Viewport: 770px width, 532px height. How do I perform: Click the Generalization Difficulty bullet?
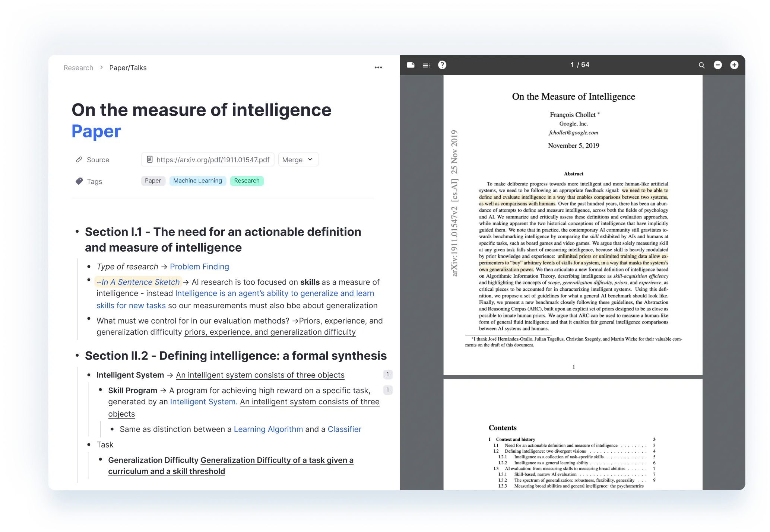(100, 459)
